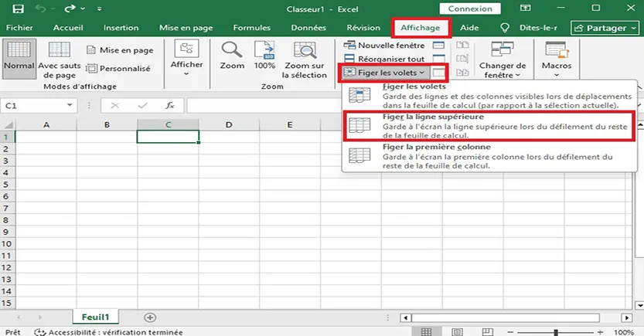Click Nouvelle fenêtre

(x=384, y=45)
